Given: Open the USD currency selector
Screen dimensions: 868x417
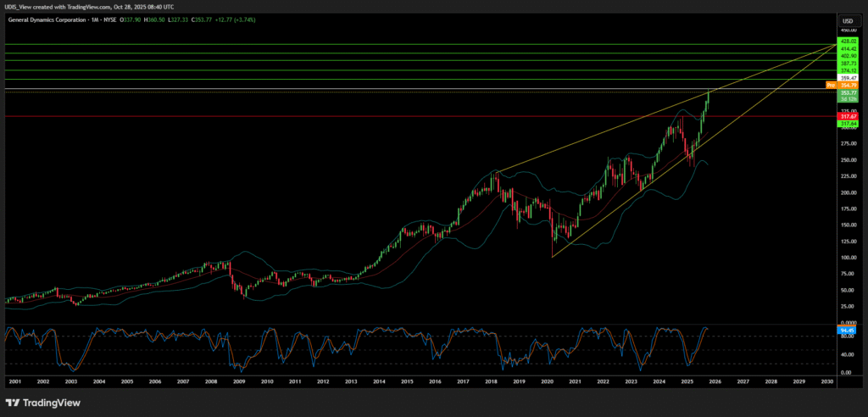Looking at the screenshot, I should [847, 20].
